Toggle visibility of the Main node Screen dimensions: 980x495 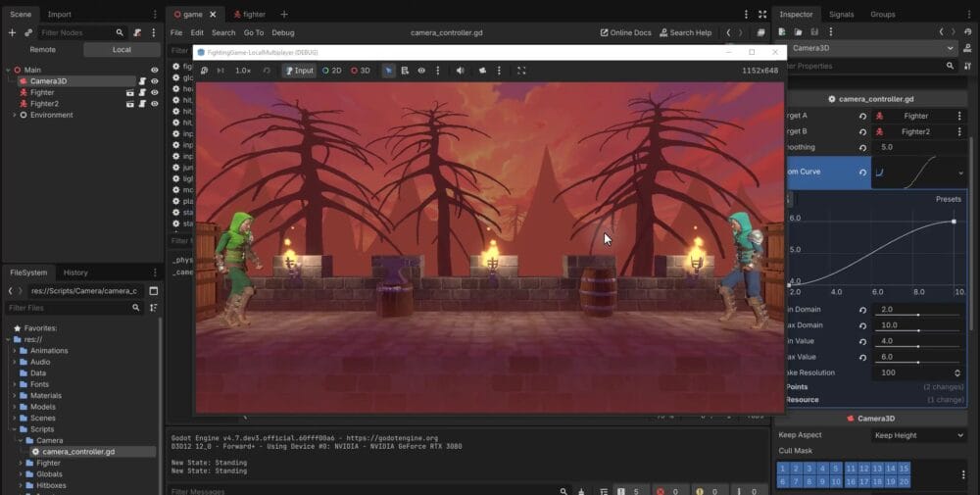155,70
